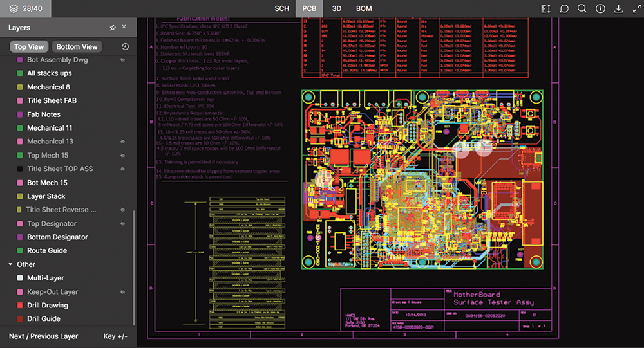Select the Bot Mech 15 layer
Image resolution: width=644 pixels, height=348 pixels.
tap(47, 183)
